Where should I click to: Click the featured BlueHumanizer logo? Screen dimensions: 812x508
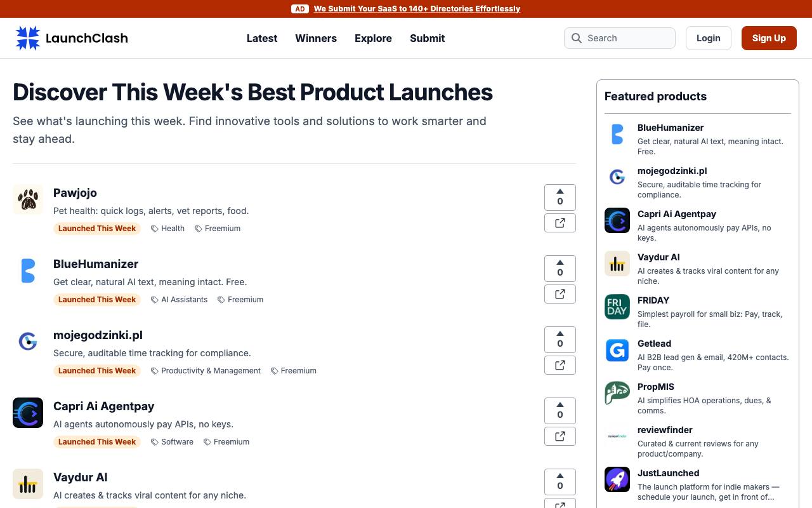coord(617,134)
